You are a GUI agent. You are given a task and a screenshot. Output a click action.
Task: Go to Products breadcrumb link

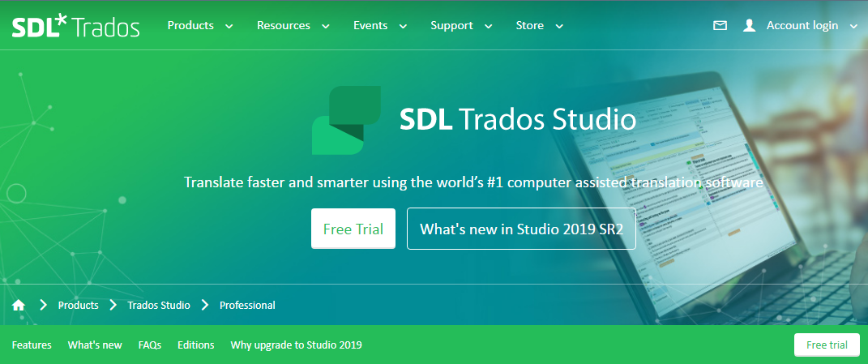[x=78, y=306]
